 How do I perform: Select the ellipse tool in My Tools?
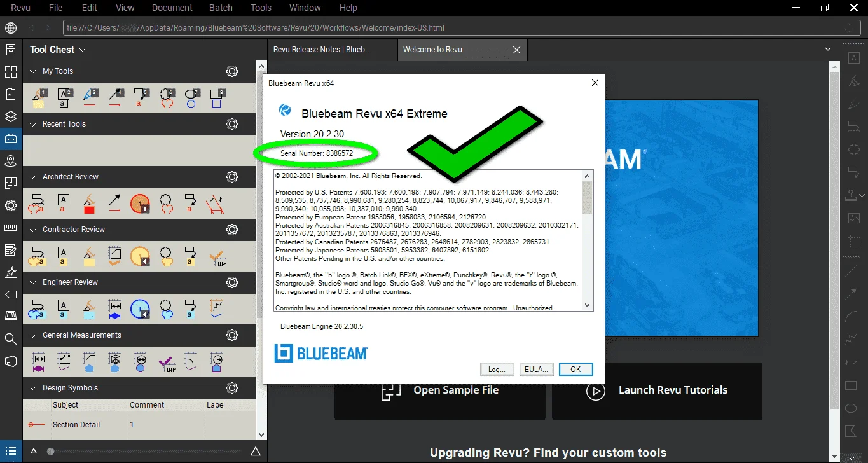191,98
